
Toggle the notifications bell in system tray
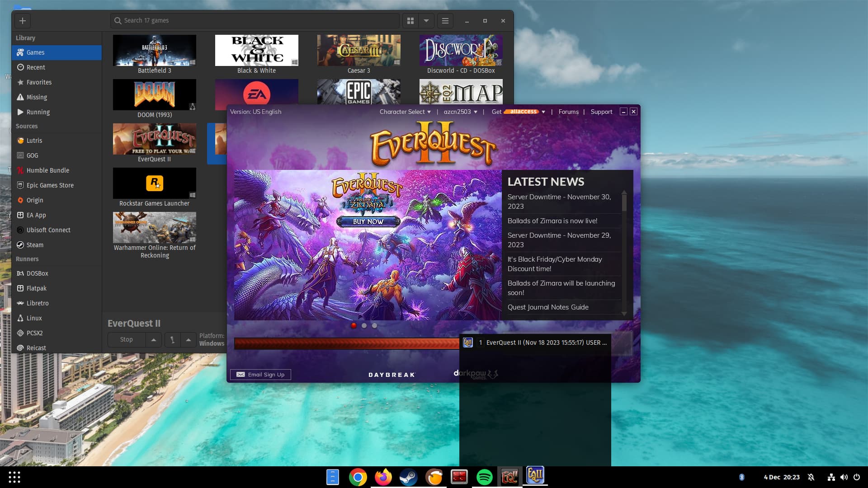pyautogui.click(x=811, y=477)
